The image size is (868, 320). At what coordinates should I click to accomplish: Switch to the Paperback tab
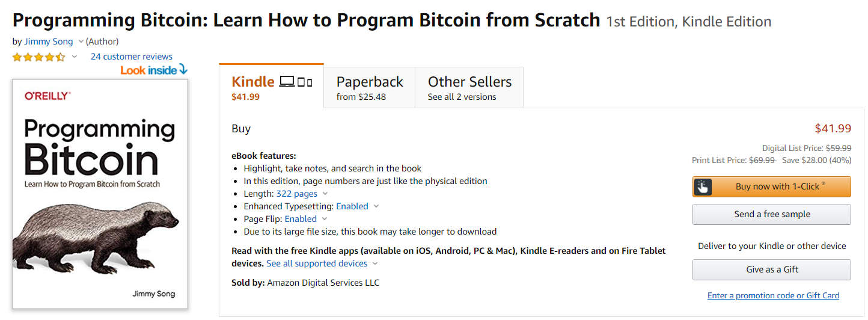[369, 87]
